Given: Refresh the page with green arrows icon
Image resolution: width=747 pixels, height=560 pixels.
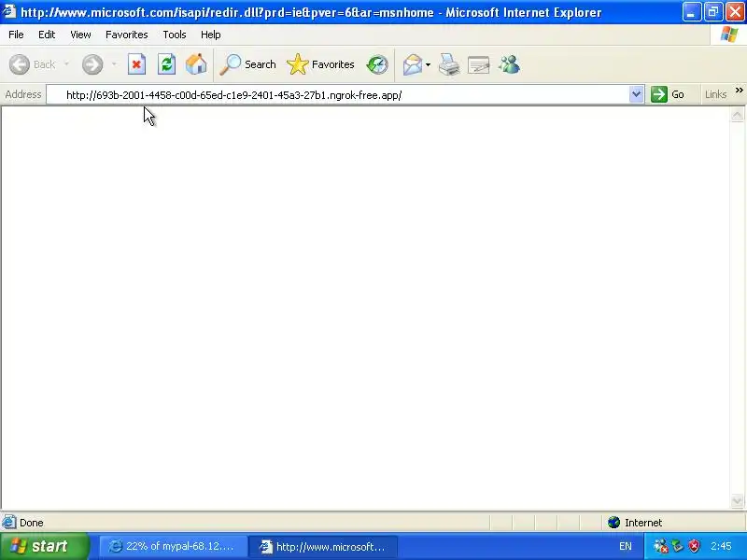Looking at the screenshot, I should click(x=167, y=64).
